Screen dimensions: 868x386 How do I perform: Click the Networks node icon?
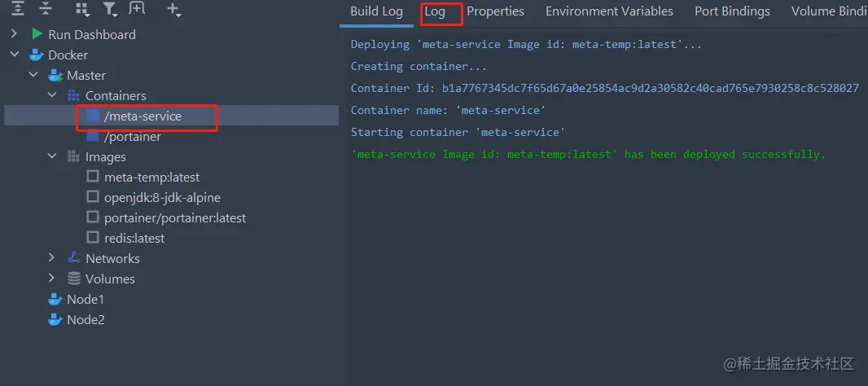(x=73, y=258)
